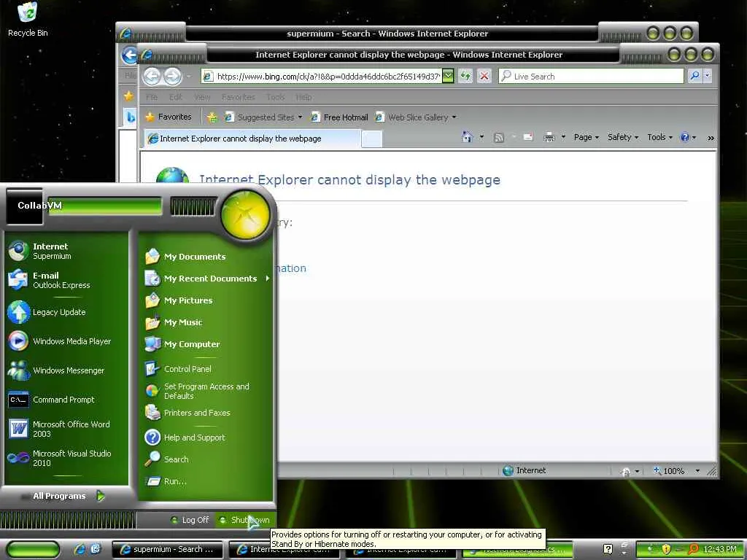
Task: Click the IE Refresh button
Action: (x=465, y=76)
